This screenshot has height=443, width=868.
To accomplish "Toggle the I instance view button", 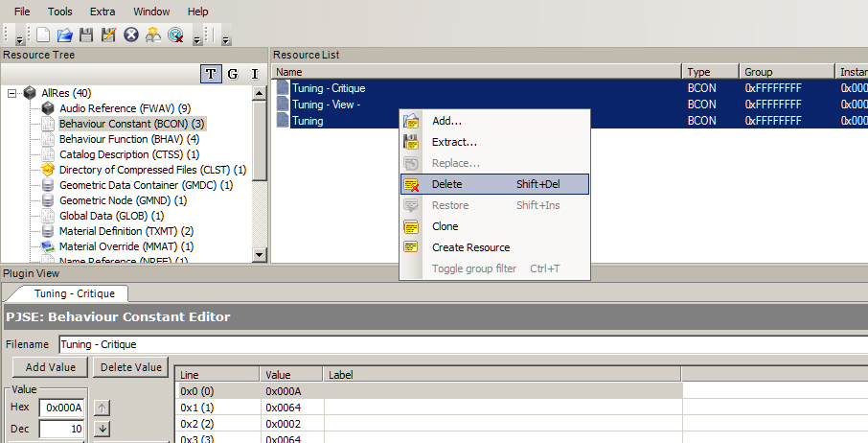I will (255, 74).
